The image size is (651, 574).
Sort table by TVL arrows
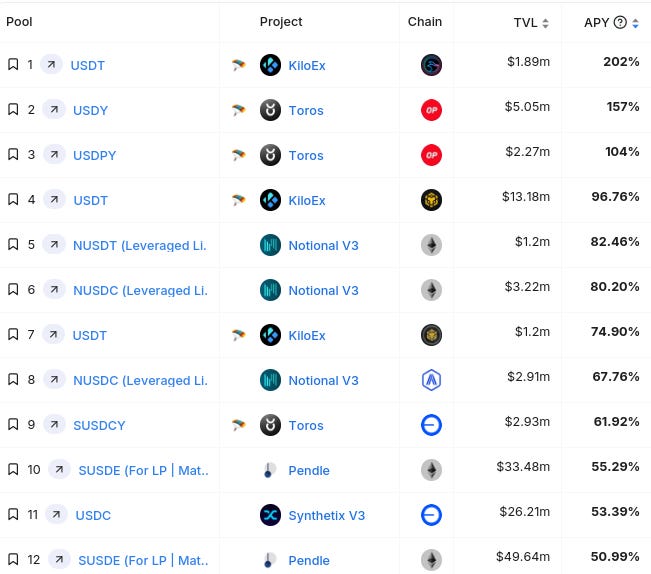pyautogui.click(x=546, y=23)
